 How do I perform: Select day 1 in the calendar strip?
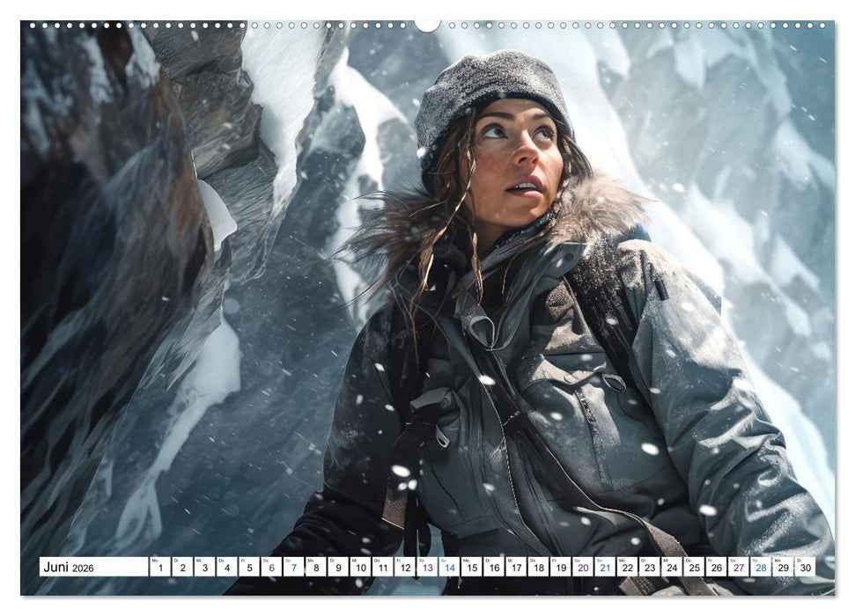tap(160, 568)
